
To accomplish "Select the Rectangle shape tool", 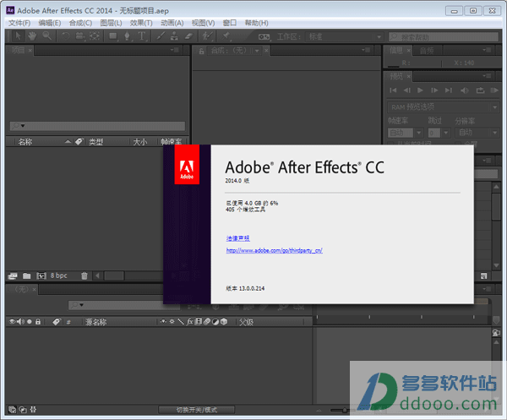I will (x=113, y=35).
